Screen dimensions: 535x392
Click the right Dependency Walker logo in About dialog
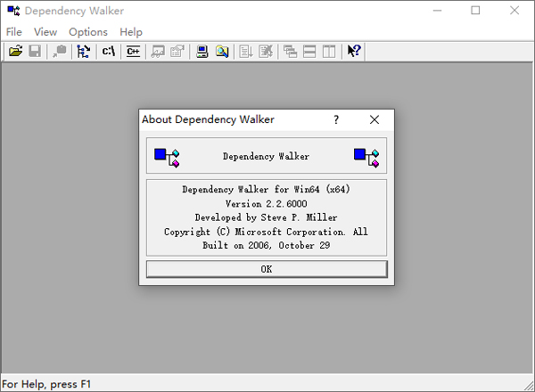point(366,158)
